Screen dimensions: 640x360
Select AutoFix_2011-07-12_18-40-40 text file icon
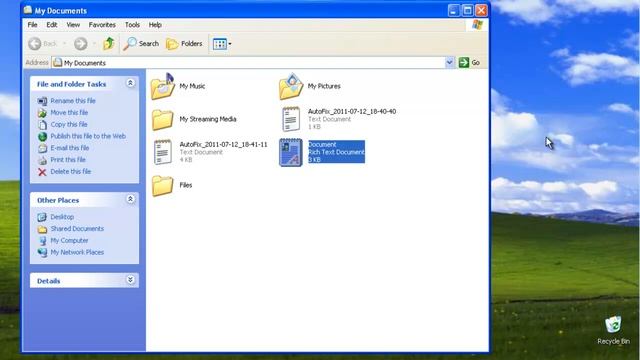click(291, 119)
